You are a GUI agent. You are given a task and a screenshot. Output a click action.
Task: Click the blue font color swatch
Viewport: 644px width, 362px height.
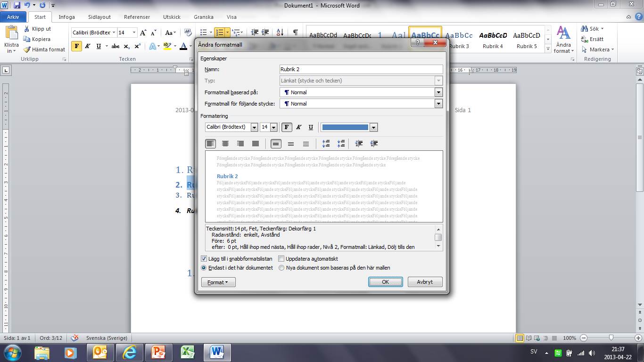coord(345,127)
